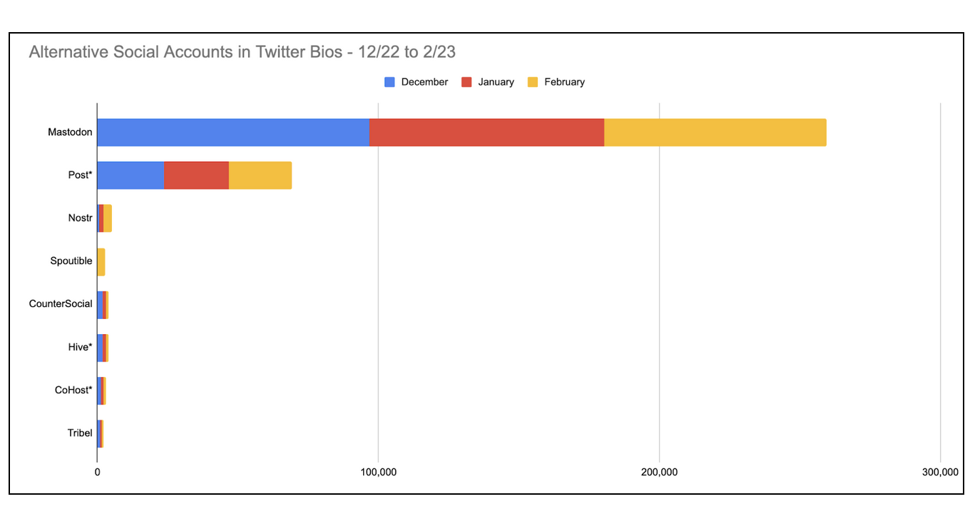Select the CounterSocial category label

pos(61,303)
